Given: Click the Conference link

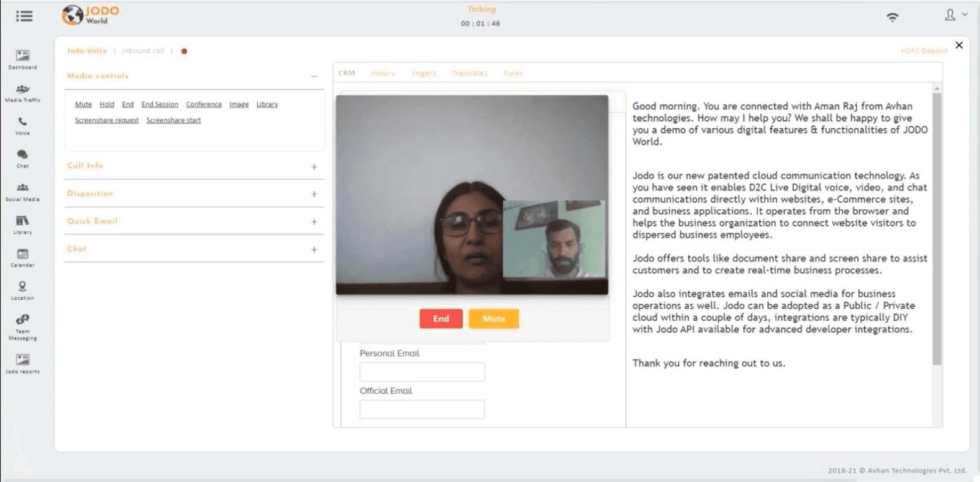Looking at the screenshot, I should point(204,104).
